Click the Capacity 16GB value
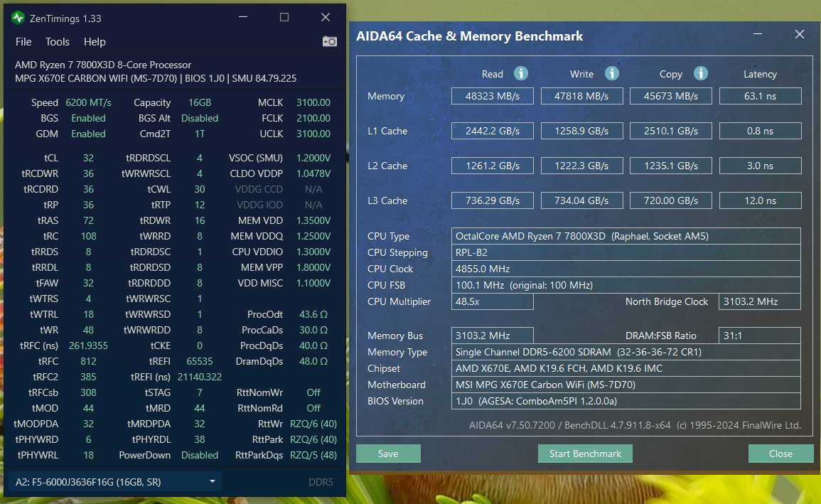Viewport: 821px width, 504px height. [x=200, y=102]
